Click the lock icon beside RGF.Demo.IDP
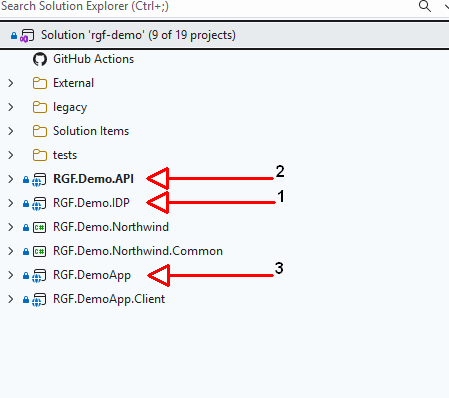 (x=26, y=204)
